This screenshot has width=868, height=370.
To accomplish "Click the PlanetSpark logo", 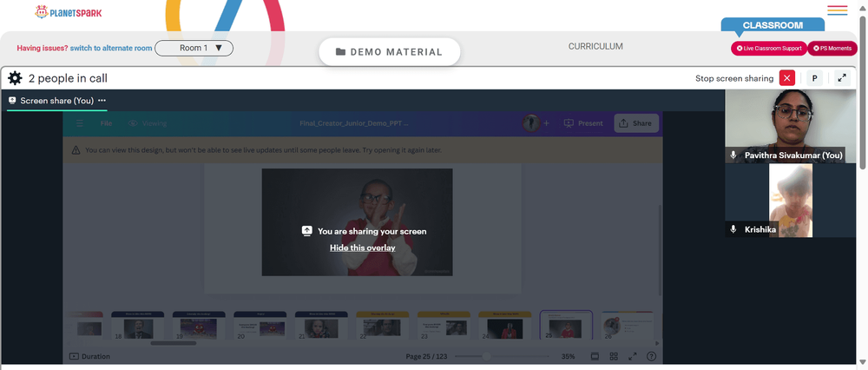I will pos(68,12).
